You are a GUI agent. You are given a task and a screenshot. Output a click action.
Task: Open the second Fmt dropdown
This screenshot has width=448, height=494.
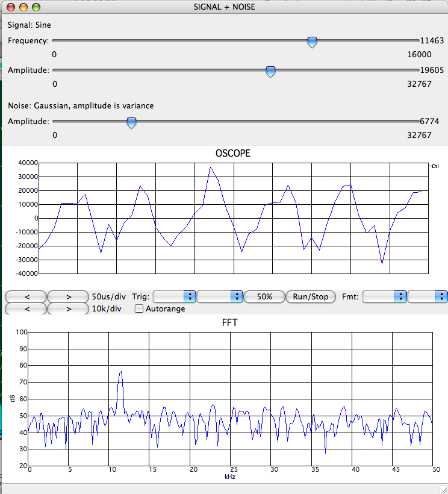428,296
